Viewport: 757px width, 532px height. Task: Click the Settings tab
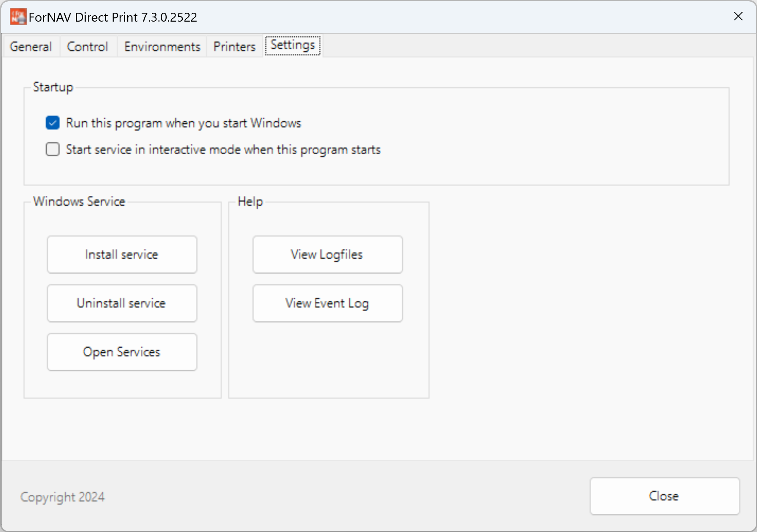[293, 45]
